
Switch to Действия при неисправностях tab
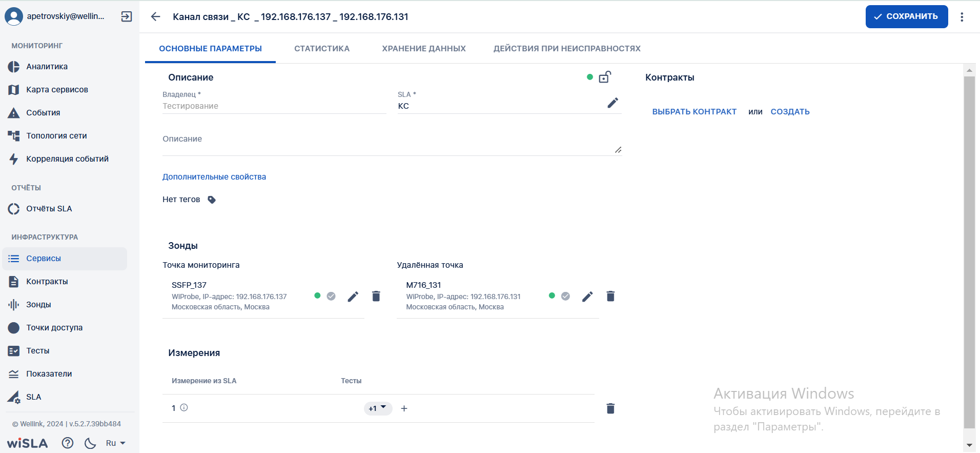click(567, 49)
